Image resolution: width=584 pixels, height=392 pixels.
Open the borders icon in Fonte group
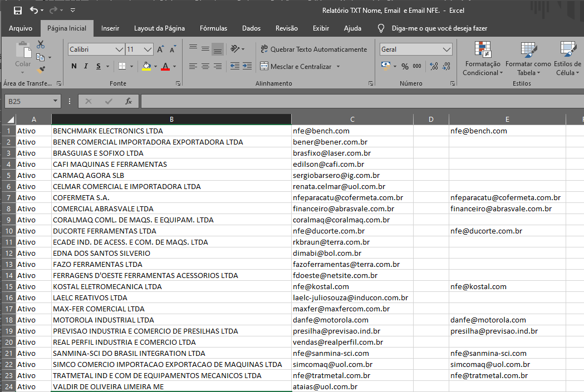click(122, 66)
